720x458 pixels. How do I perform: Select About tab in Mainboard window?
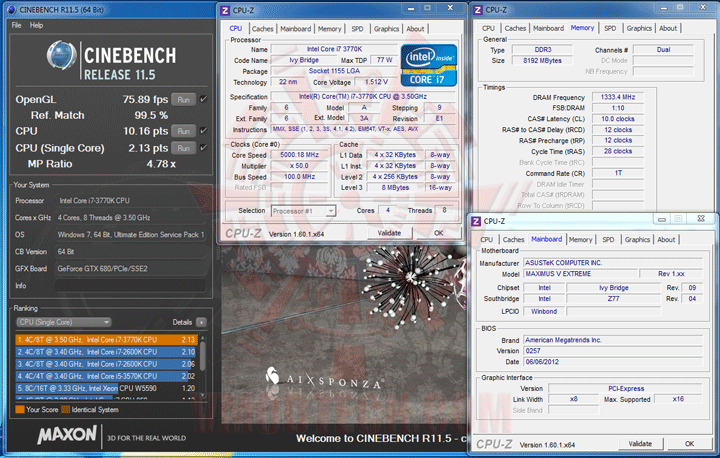[x=666, y=239]
